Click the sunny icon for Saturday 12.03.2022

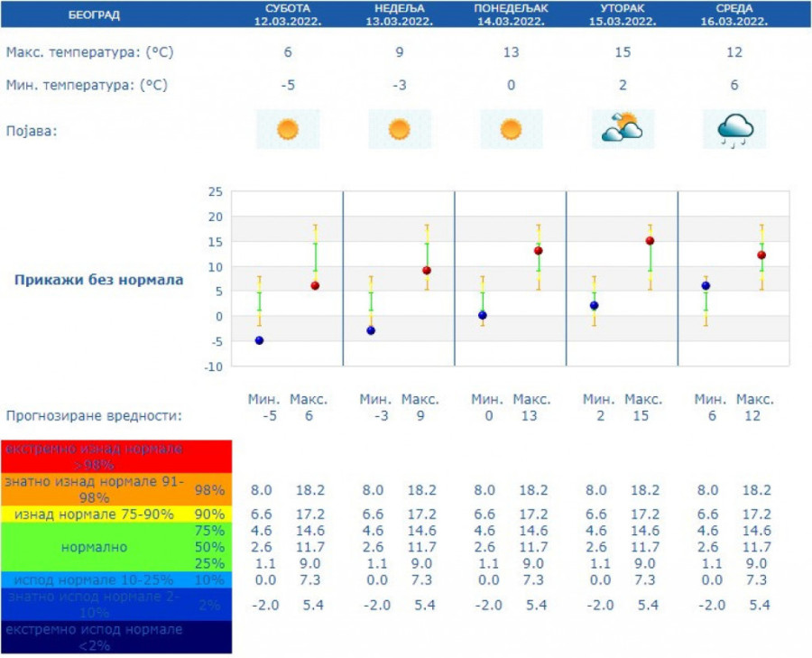pyautogui.click(x=287, y=129)
